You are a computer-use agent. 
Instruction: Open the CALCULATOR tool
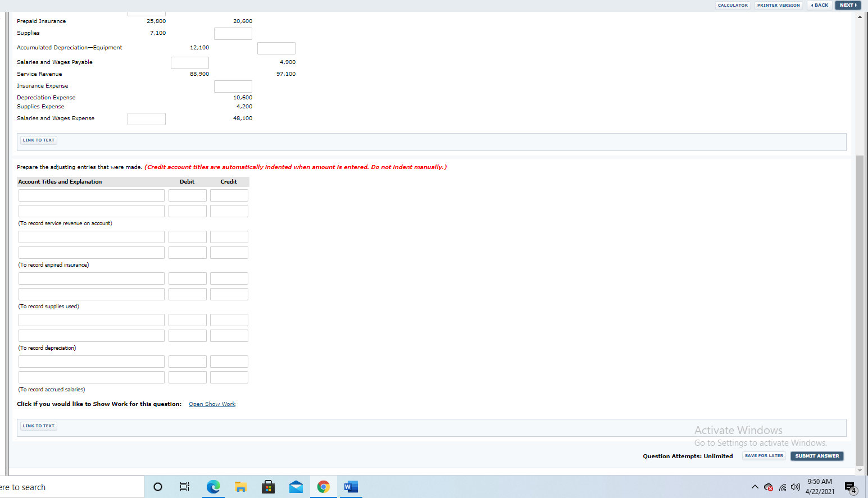[x=733, y=5]
